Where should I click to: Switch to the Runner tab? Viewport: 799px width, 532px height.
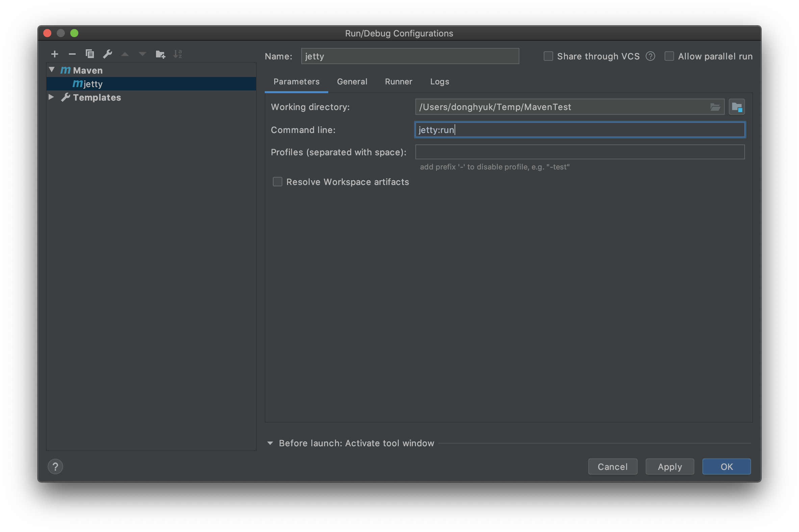click(x=398, y=81)
